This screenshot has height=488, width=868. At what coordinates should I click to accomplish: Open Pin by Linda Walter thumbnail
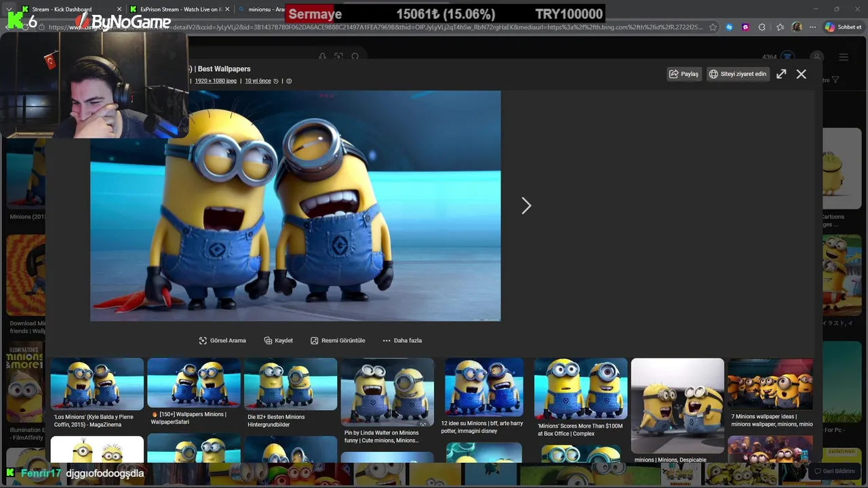tap(387, 392)
